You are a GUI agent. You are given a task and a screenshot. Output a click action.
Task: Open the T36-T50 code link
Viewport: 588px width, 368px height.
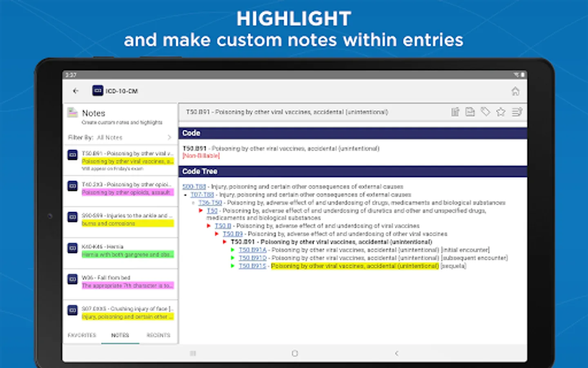pos(210,202)
